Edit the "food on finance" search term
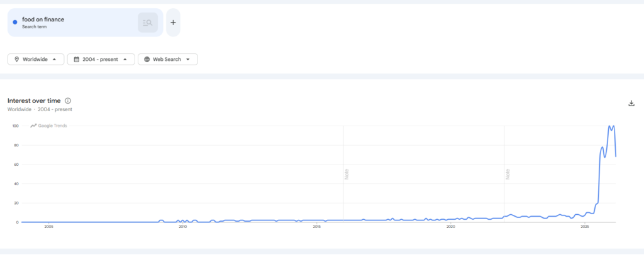Image resolution: width=644 pixels, height=255 pixels. coord(43,19)
